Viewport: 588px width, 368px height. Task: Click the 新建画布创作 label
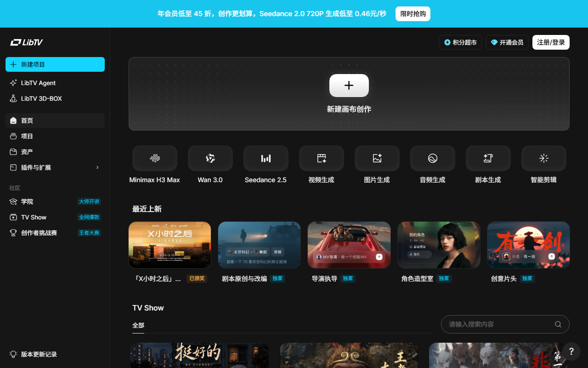coord(349,109)
